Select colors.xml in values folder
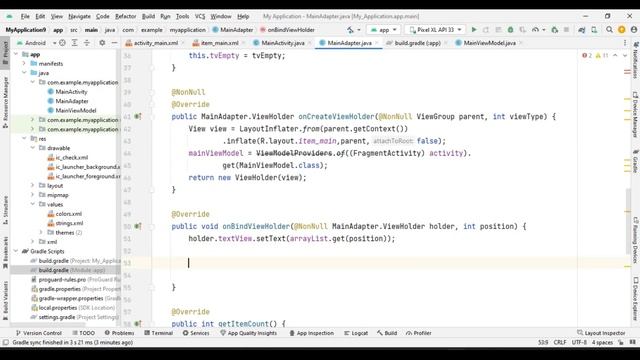 69,213
